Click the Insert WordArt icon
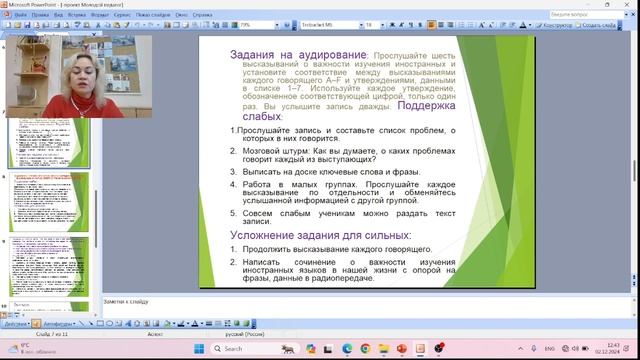This screenshot has width=640, height=360. [x=128, y=324]
